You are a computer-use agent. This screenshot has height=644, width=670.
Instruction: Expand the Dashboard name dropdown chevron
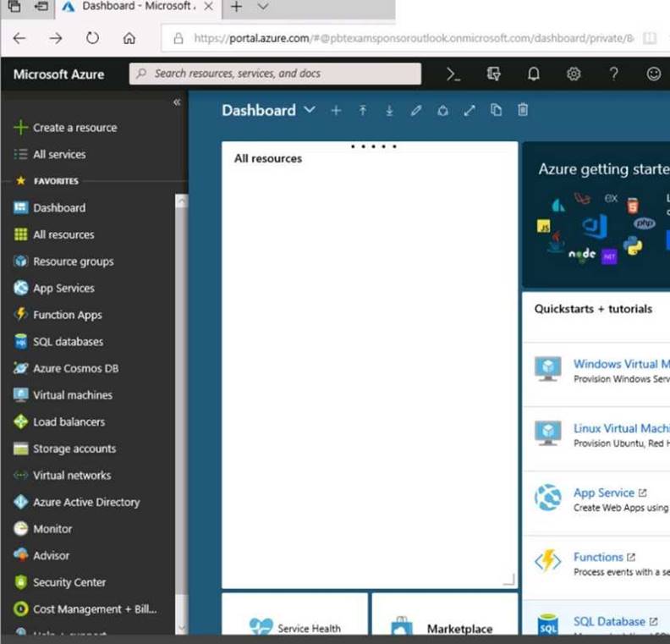(x=310, y=110)
